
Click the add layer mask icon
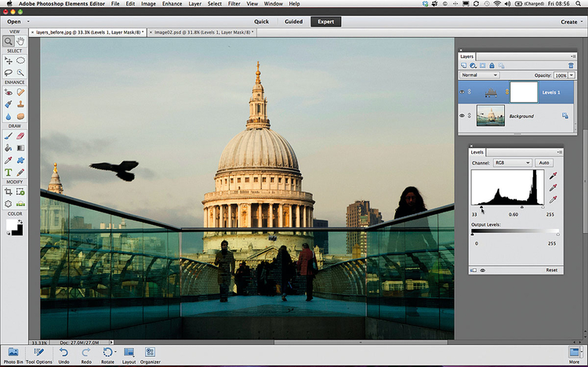point(483,66)
